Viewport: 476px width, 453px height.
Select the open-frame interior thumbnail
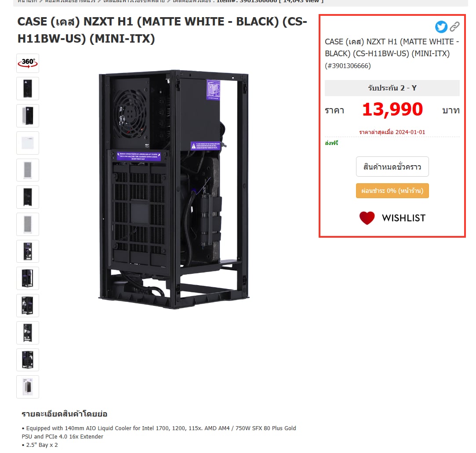[28, 251]
